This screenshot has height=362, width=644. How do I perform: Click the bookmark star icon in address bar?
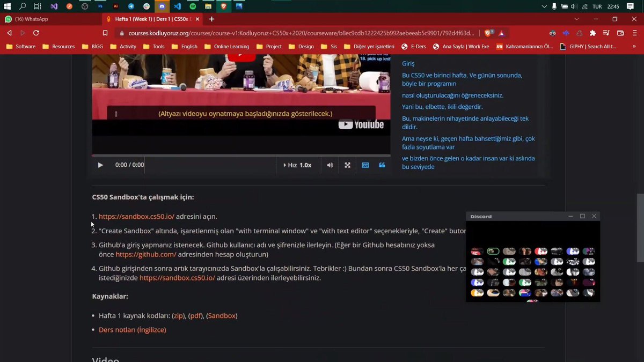point(105,33)
